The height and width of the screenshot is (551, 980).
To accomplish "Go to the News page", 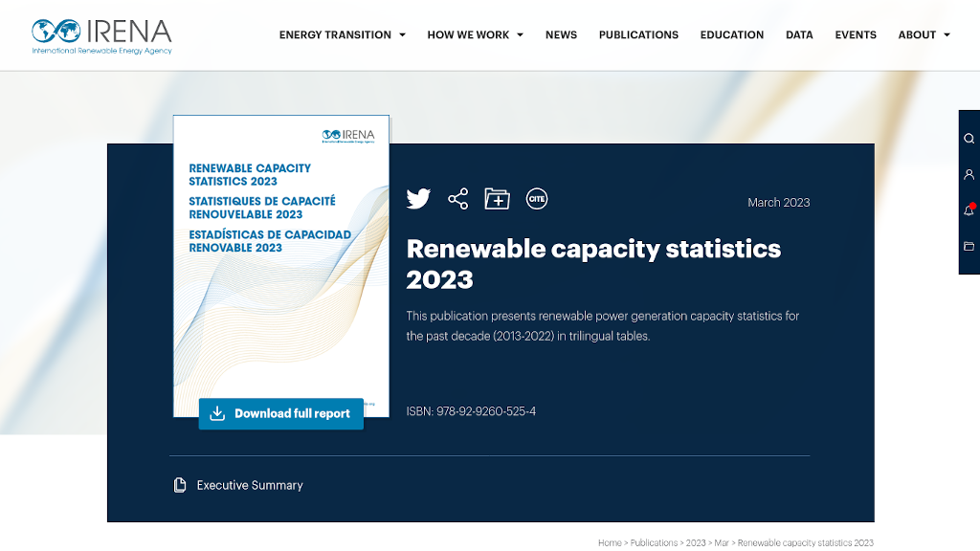I will click(561, 35).
